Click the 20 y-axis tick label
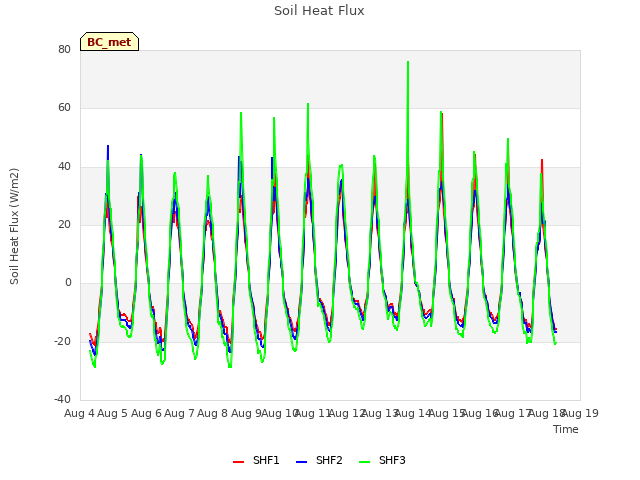The height and width of the screenshot is (480, 640). pos(64,224)
